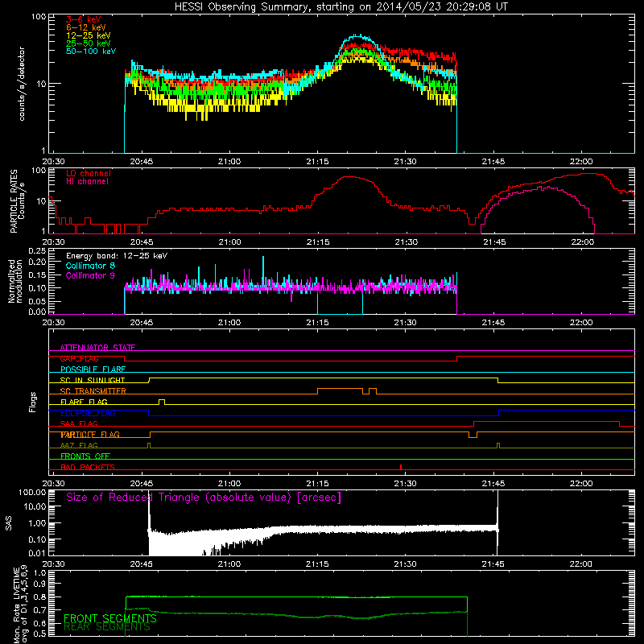
Task: Click the FLARE_FLAG label
Action: tap(84, 402)
